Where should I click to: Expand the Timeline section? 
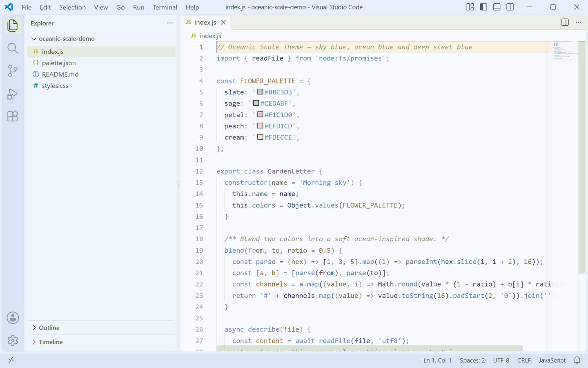[x=101, y=342]
